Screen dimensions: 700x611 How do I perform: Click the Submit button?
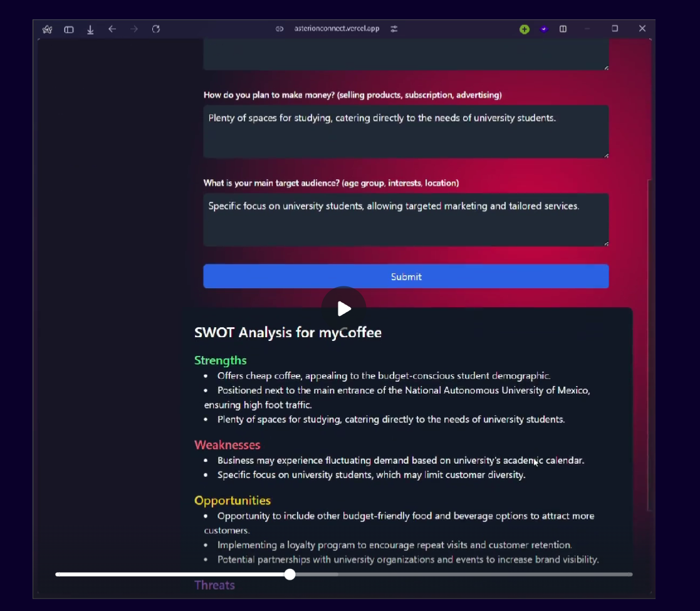pos(406,276)
